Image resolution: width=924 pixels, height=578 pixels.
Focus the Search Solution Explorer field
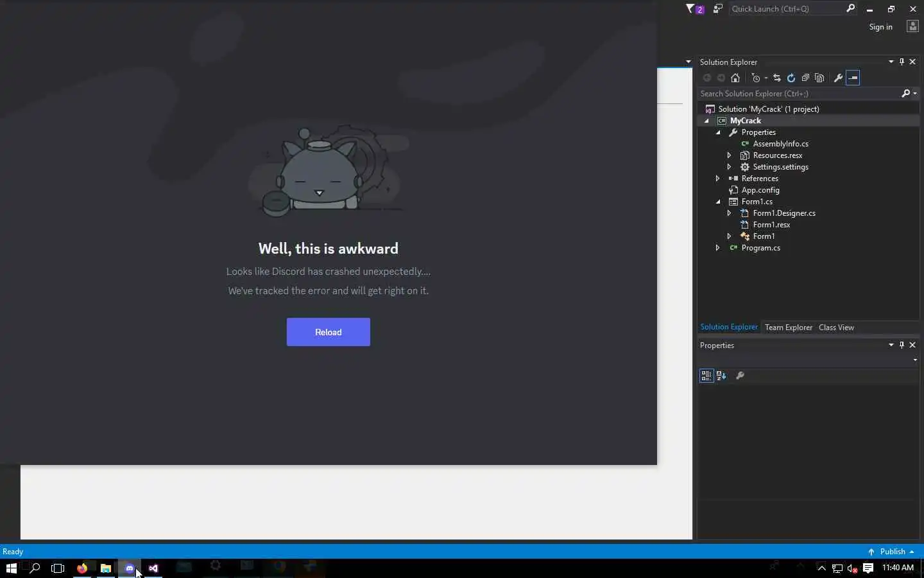799,94
